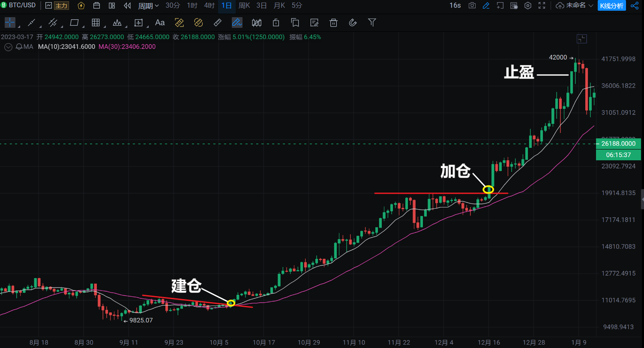Click the trash delete drawings icon

334,22
